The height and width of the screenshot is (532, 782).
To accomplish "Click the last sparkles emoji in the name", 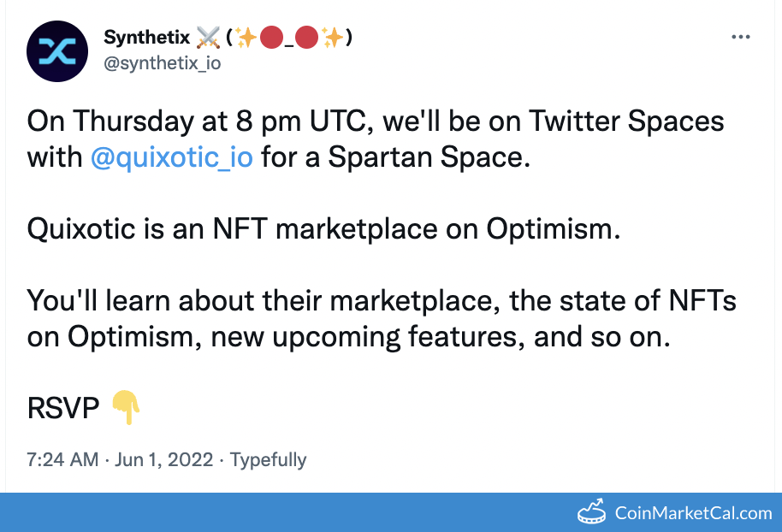I will click(x=332, y=38).
